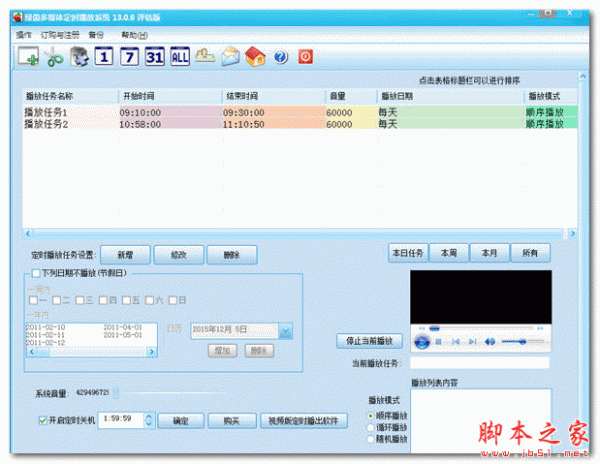Viewport: 600px width, 464px height.
Task: Sort by the 播放任务名称 column header
Action: [70, 96]
